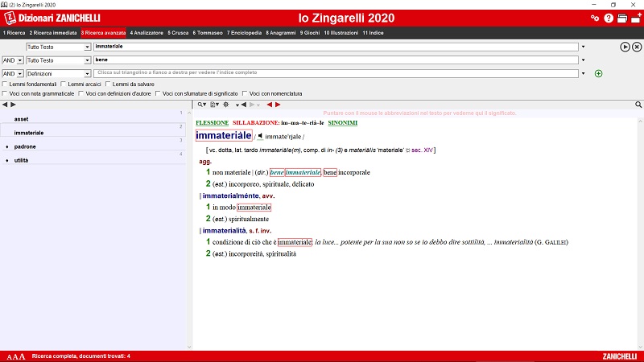Viewport: 644px width, 362px height.
Task: Toggle Lemmi fondamentali checkbox
Action: (5, 84)
